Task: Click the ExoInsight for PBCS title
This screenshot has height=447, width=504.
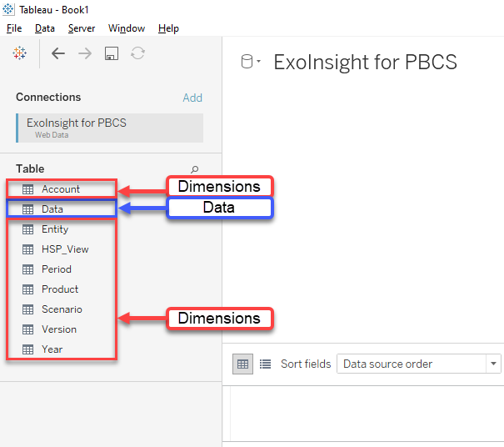Action: tap(365, 62)
